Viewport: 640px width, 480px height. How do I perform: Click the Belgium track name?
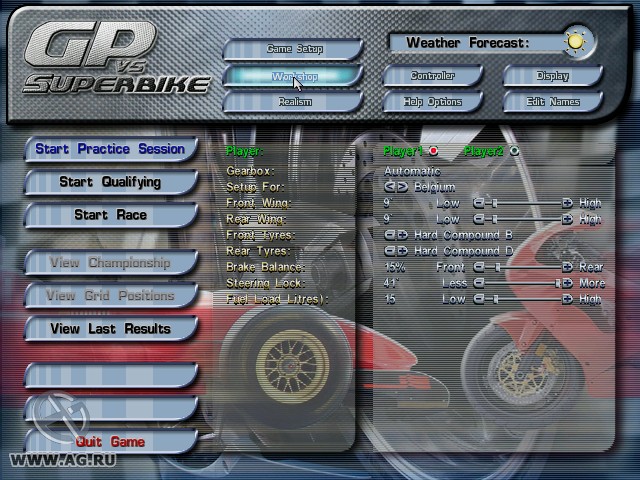tap(435, 187)
